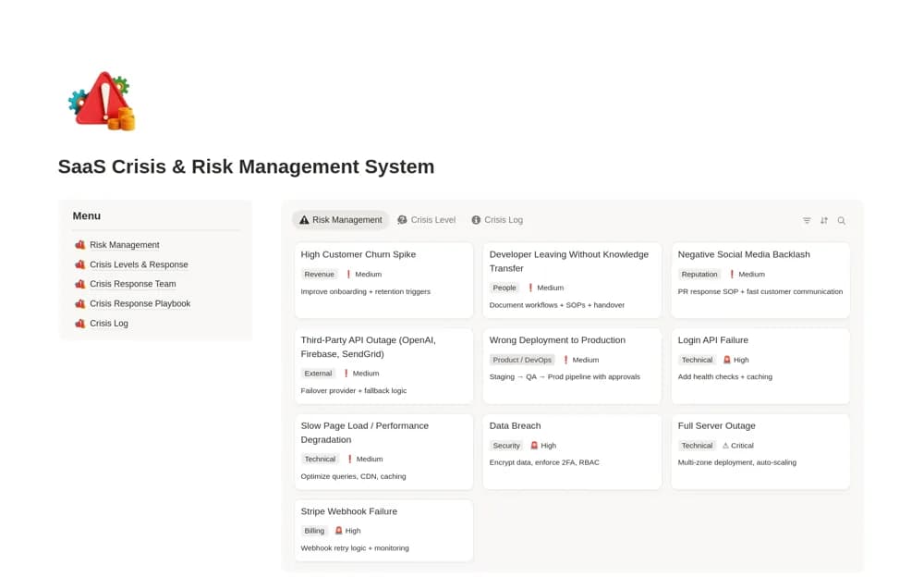Click the sort arrows icon

point(824,221)
